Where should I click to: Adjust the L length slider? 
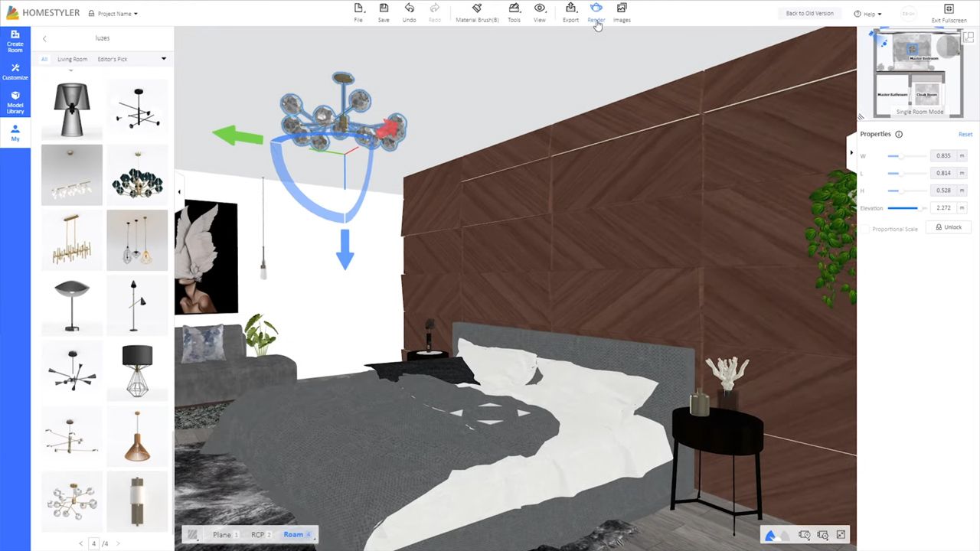[x=906, y=173]
